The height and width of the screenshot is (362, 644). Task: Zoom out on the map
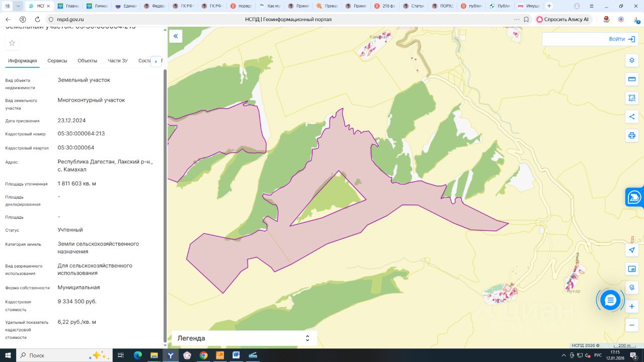[632, 325]
